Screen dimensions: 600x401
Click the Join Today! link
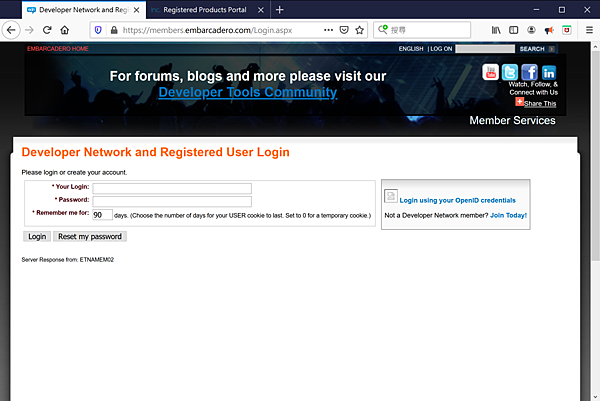(509, 215)
